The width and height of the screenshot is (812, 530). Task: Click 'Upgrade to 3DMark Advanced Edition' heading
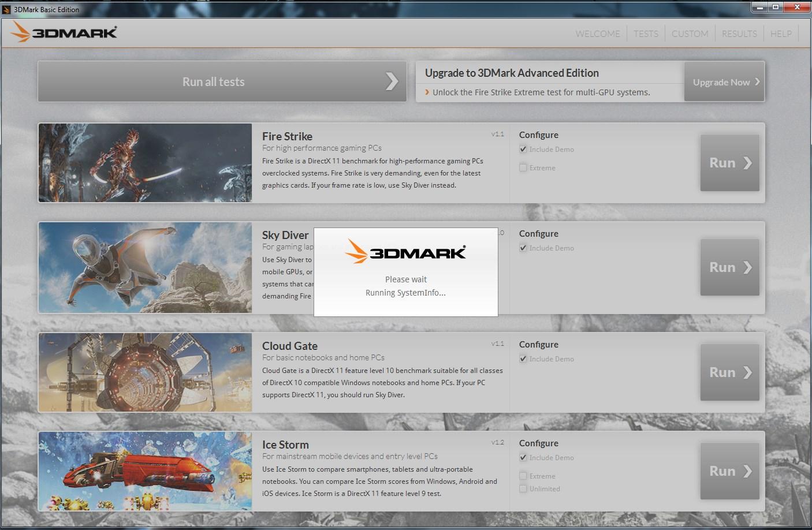512,73
